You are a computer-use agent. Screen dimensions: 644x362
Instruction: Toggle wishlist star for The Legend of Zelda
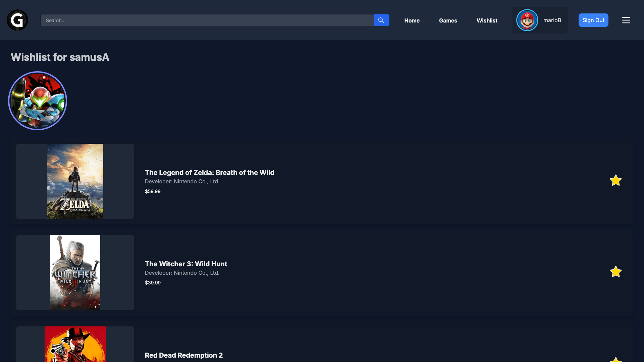[x=616, y=180]
